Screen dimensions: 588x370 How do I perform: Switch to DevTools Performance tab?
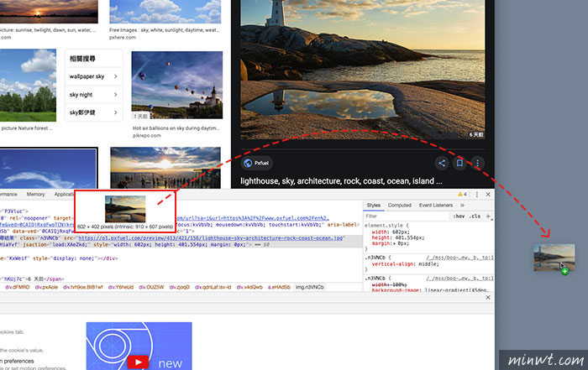click(x=8, y=194)
